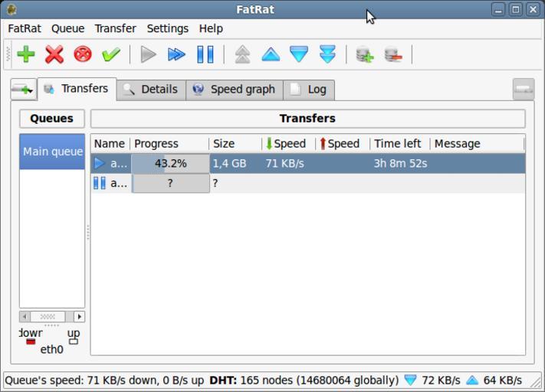The image size is (545, 392).
Task: Open the Settings menu
Action: [x=167, y=28]
